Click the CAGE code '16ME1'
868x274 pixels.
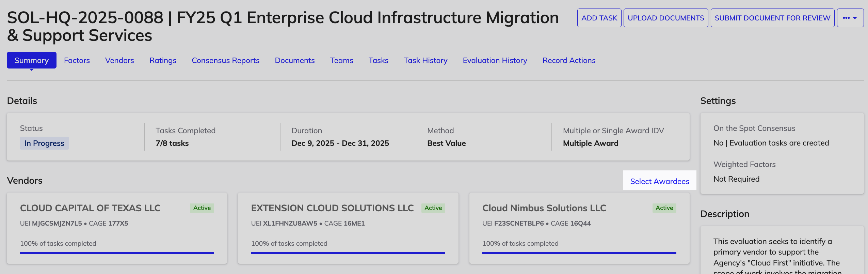[354, 224]
